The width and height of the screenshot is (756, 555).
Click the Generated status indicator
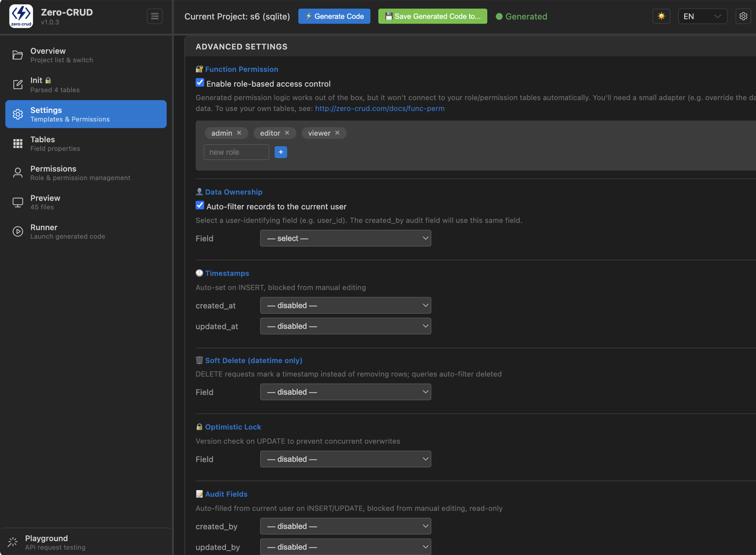pyautogui.click(x=521, y=16)
